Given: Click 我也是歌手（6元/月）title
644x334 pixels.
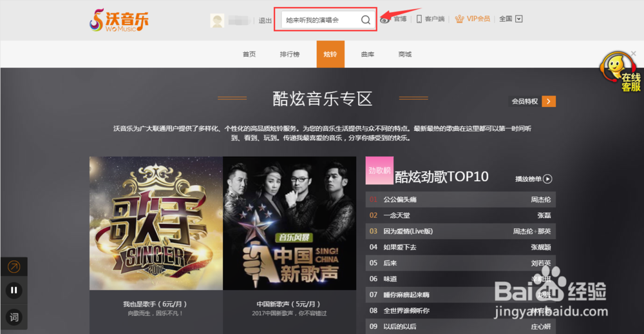Looking at the screenshot, I should [x=155, y=304].
